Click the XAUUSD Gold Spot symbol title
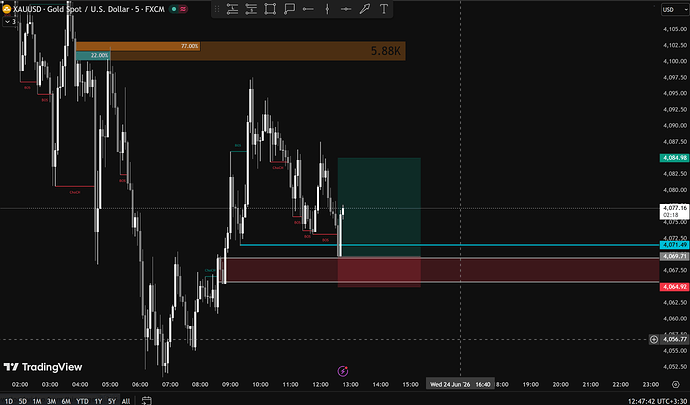 click(x=89, y=9)
